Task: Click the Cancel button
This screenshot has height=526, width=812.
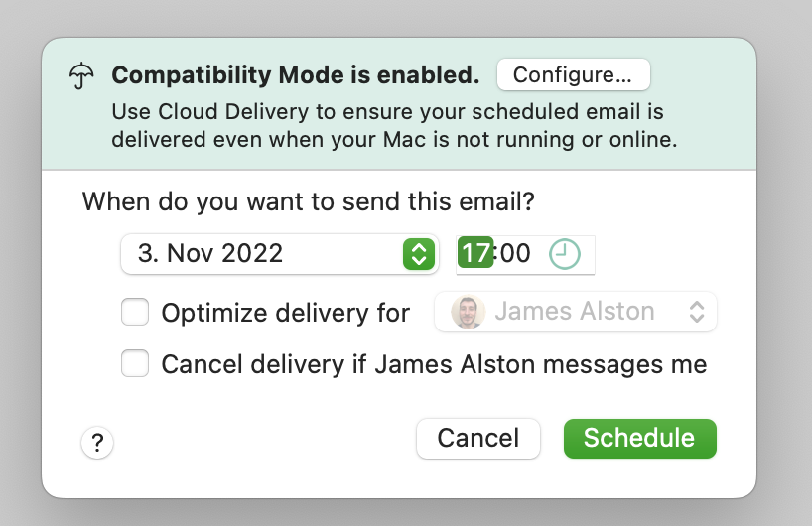Action: pyautogui.click(x=478, y=439)
